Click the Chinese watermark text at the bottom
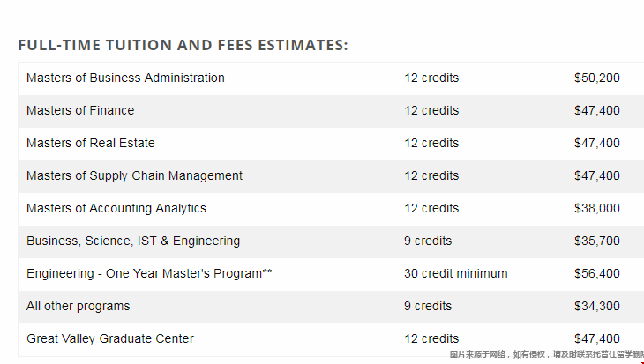Screen dimensions: 644x364 tap(547, 354)
